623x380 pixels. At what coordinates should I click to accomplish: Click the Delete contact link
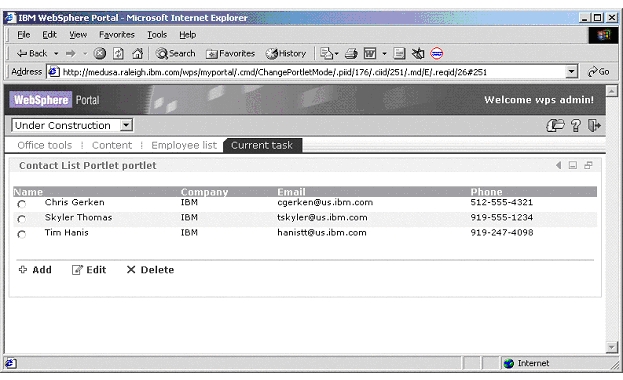[x=150, y=269]
